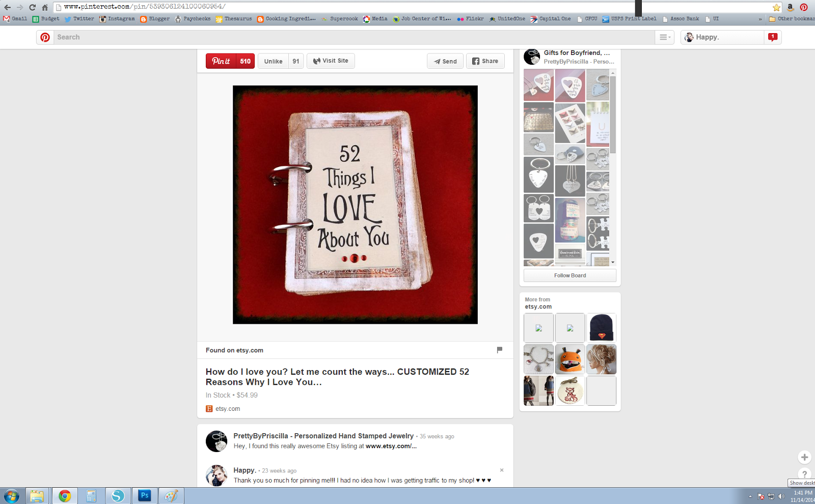Open the USPS Print Label bookmark
The height and width of the screenshot is (504, 815).
630,19
